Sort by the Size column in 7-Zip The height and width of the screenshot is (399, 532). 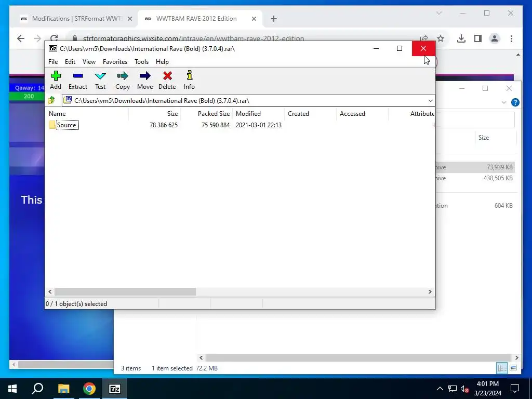click(x=154, y=114)
